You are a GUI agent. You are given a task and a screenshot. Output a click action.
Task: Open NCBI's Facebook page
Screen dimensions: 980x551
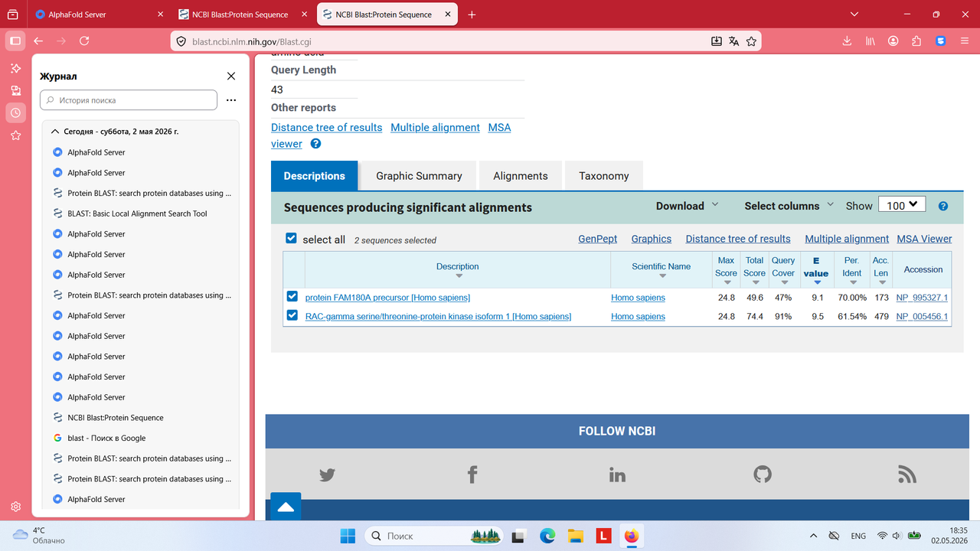tap(472, 475)
